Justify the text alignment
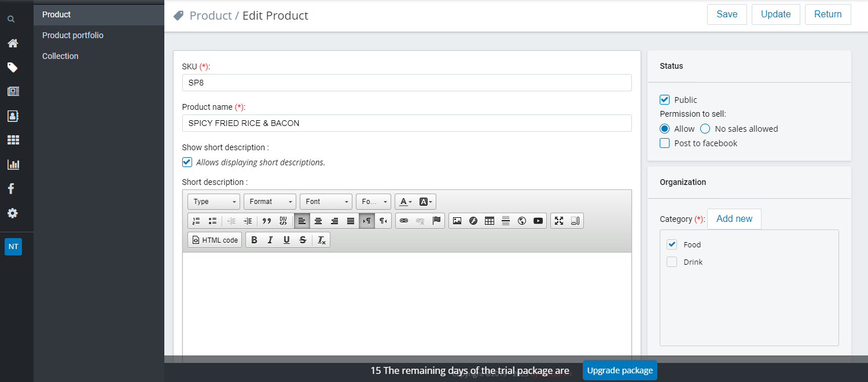 (x=350, y=221)
